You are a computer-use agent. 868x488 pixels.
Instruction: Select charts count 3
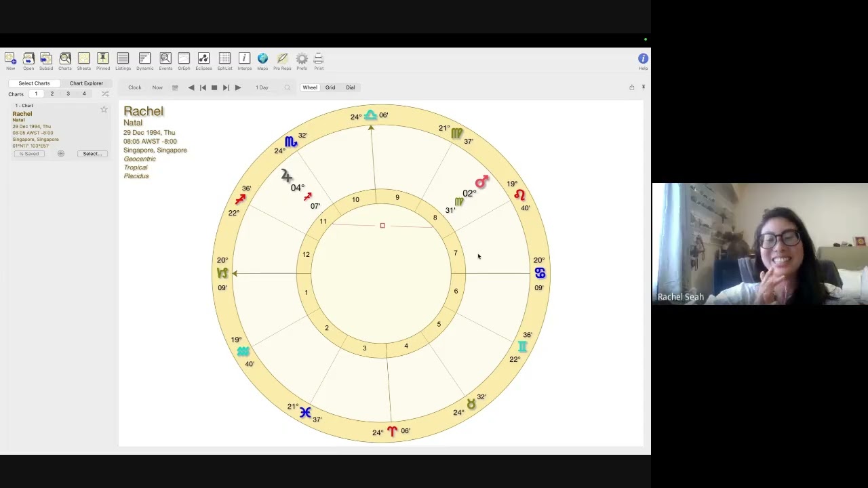click(68, 94)
